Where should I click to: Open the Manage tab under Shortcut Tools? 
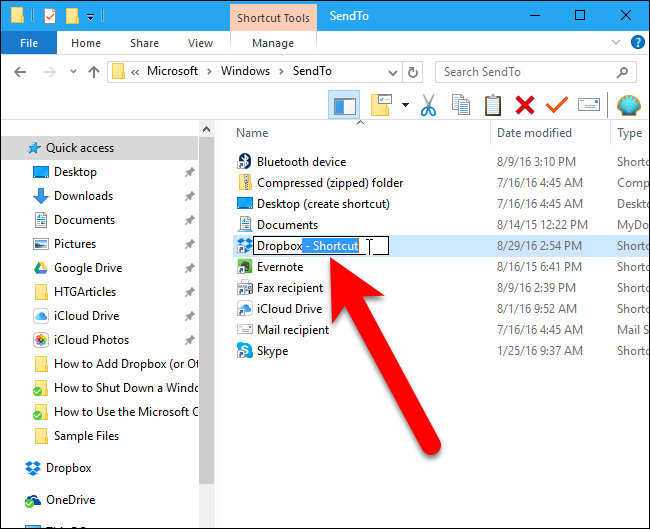click(x=273, y=43)
